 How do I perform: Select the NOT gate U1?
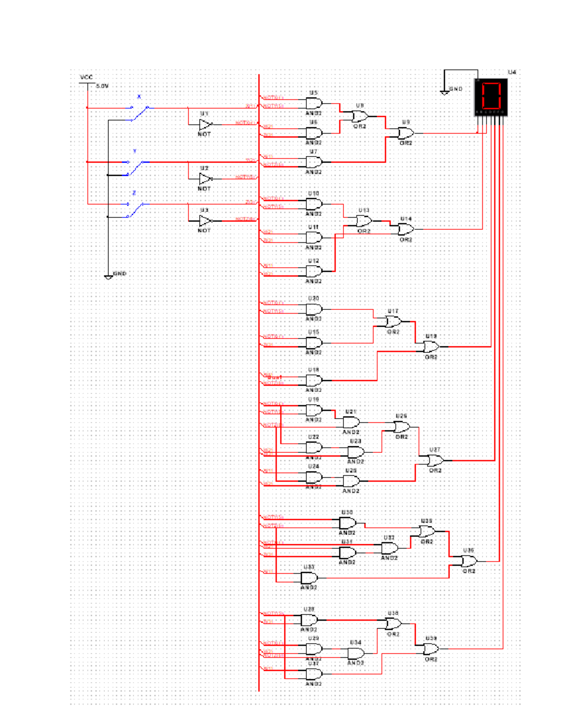tap(205, 124)
